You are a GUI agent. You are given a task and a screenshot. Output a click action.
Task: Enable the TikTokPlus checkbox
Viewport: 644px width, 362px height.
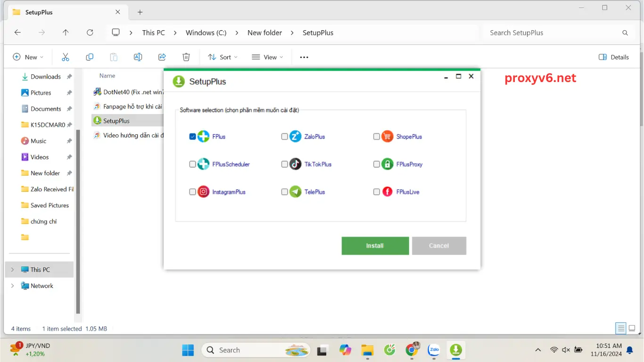284,165
